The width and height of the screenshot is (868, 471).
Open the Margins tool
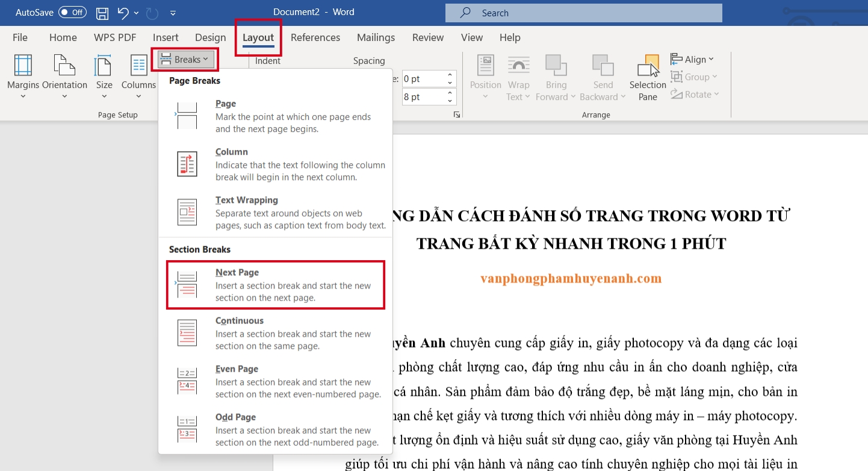23,78
